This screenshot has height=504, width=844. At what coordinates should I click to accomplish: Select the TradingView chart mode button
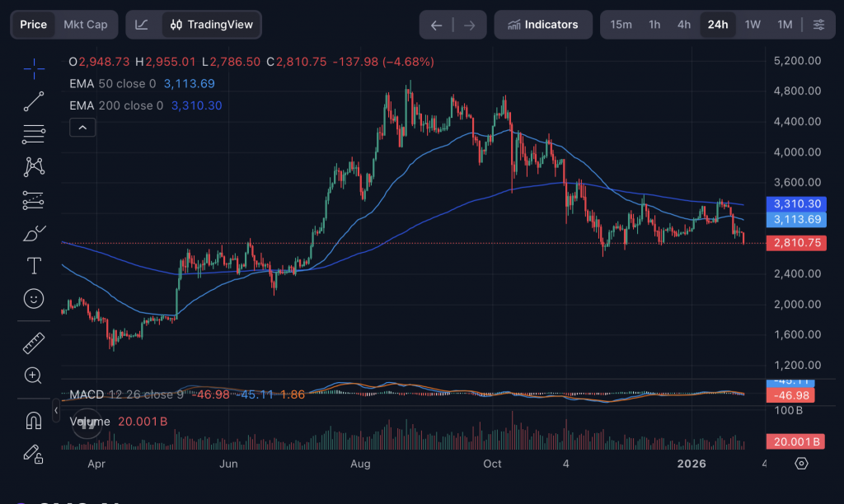coord(211,25)
